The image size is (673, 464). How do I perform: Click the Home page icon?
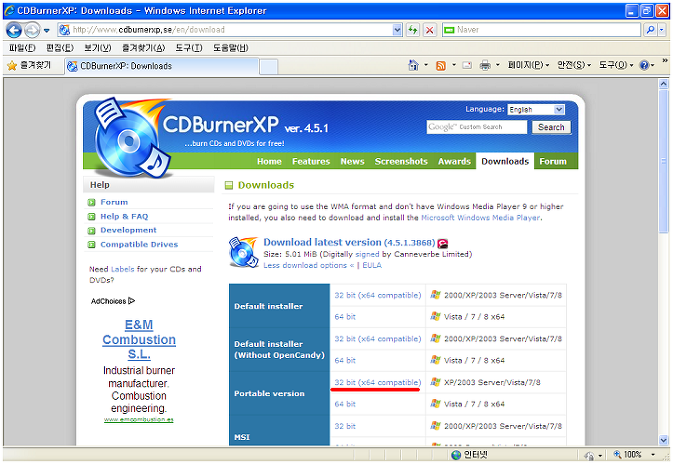pos(413,65)
